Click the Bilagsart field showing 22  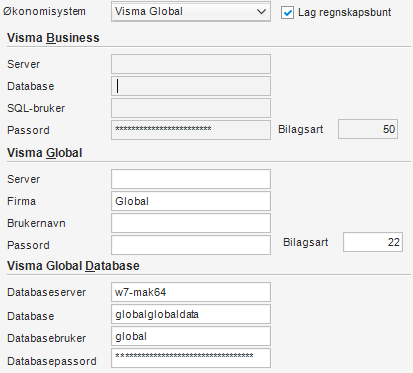point(373,242)
